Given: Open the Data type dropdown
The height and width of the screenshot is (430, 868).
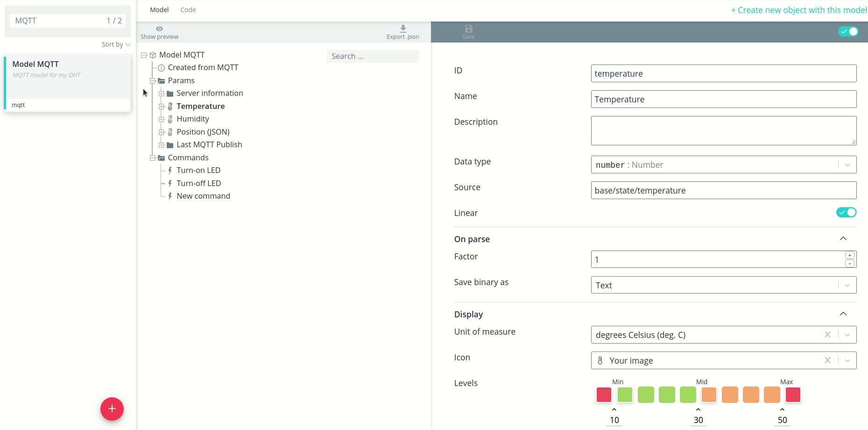Looking at the screenshot, I should (x=847, y=165).
